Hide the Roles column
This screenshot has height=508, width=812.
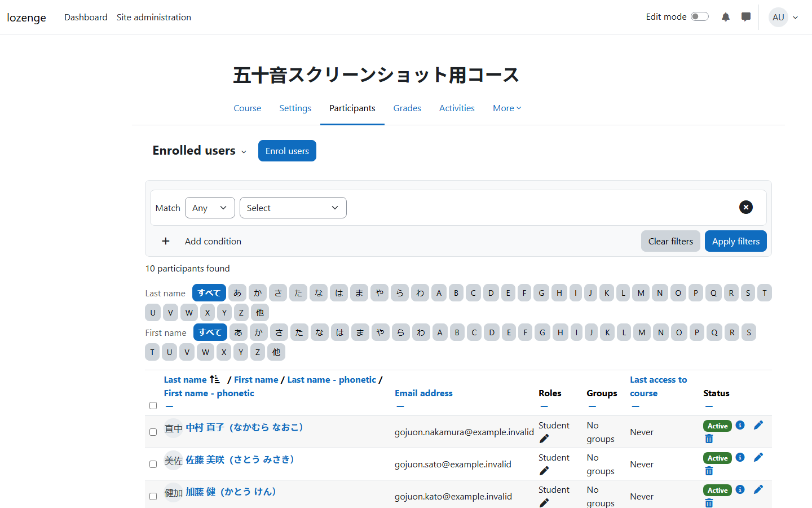[x=544, y=406]
